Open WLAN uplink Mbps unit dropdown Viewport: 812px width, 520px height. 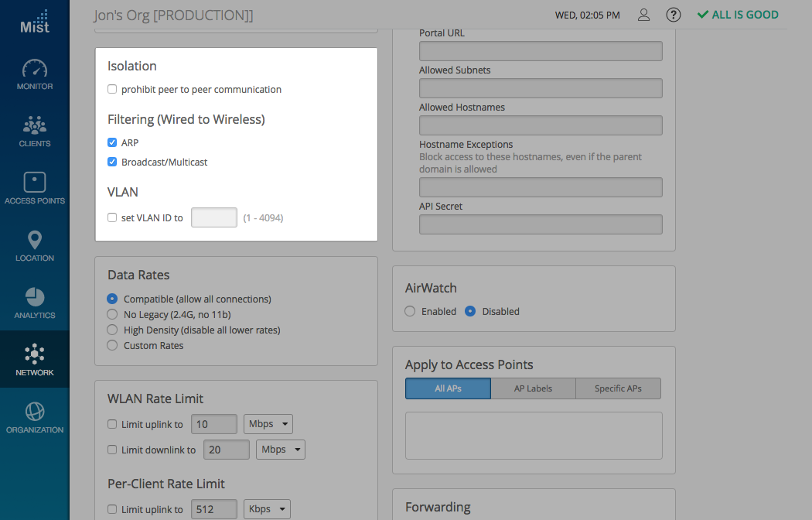click(268, 424)
